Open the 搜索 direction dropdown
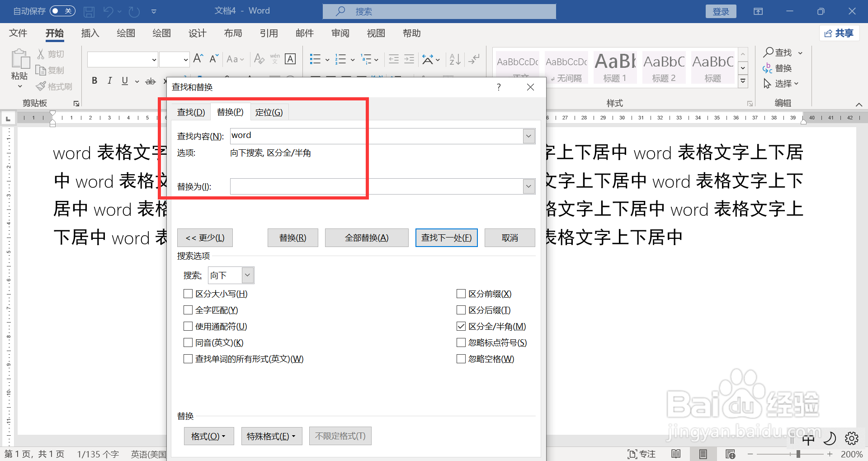868x461 pixels. click(247, 275)
